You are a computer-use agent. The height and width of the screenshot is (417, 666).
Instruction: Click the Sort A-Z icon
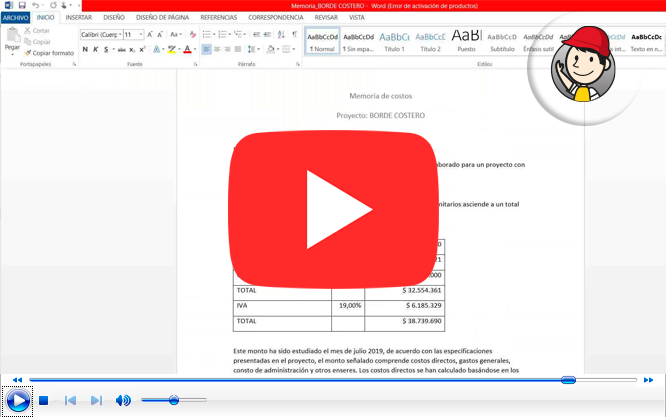click(x=281, y=34)
